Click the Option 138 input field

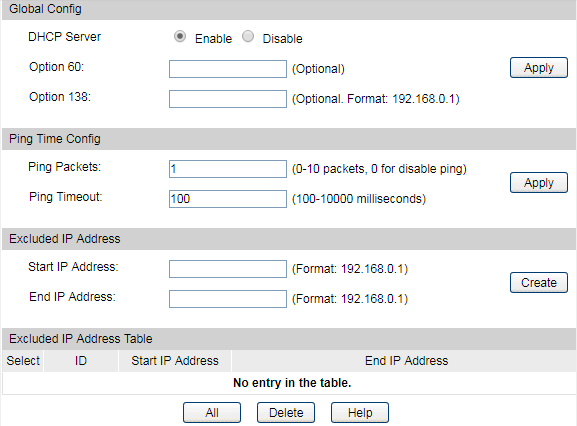[228, 99]
